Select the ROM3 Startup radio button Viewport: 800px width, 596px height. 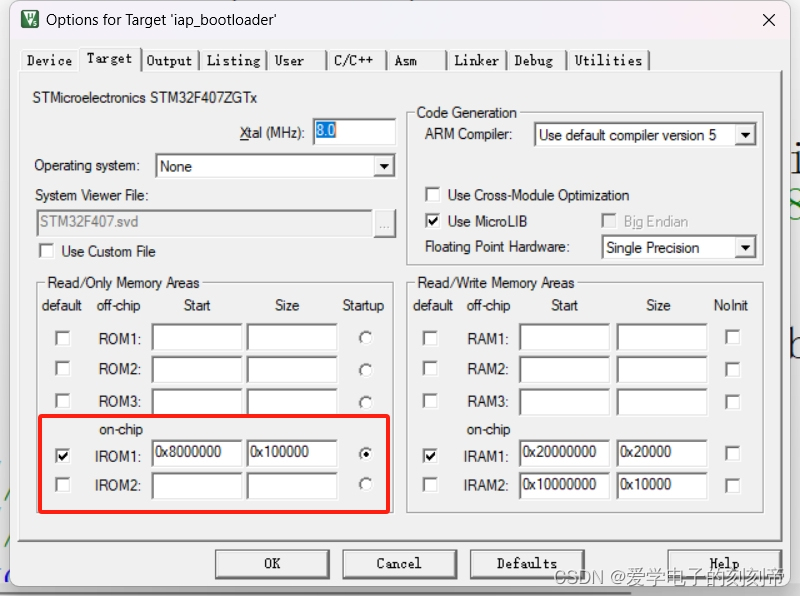365,402
